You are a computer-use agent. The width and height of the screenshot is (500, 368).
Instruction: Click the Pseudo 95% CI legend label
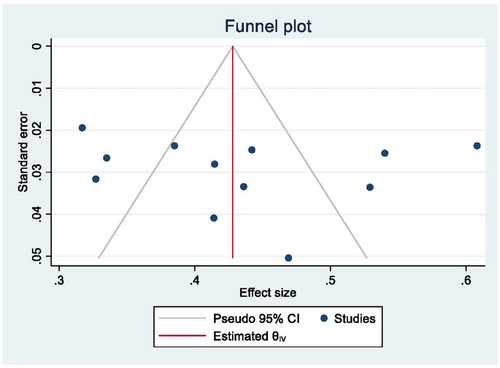[256, 319]
